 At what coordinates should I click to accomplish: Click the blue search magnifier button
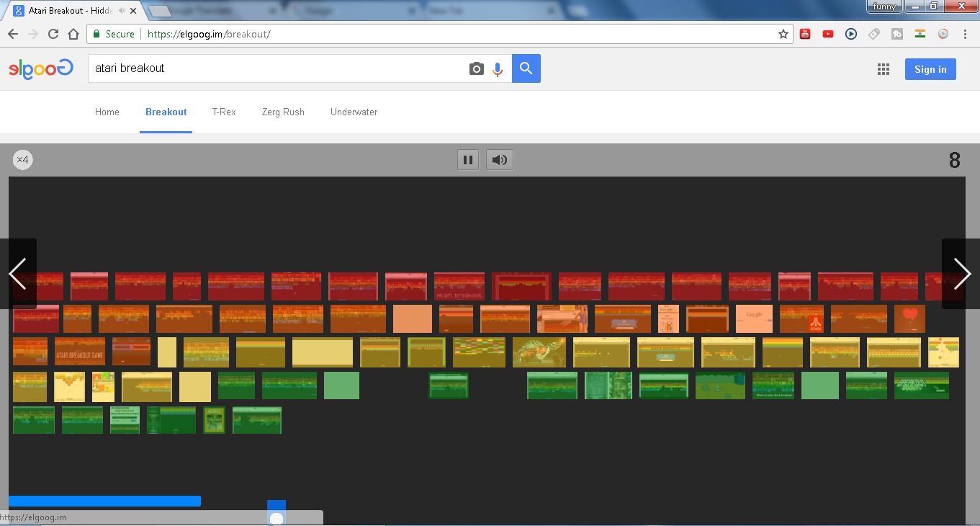coord(526,68)
